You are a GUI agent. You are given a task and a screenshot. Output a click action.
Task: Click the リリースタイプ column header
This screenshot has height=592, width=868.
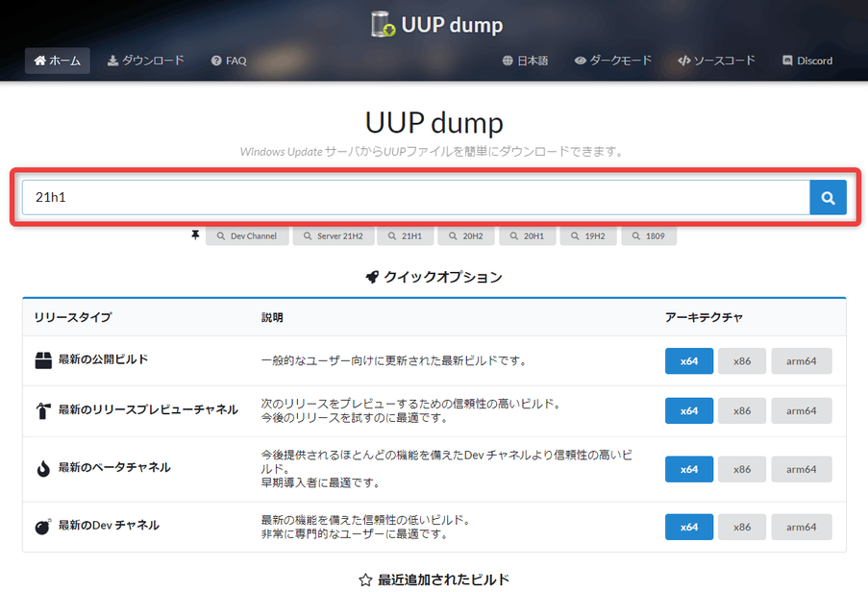[73, 317]
